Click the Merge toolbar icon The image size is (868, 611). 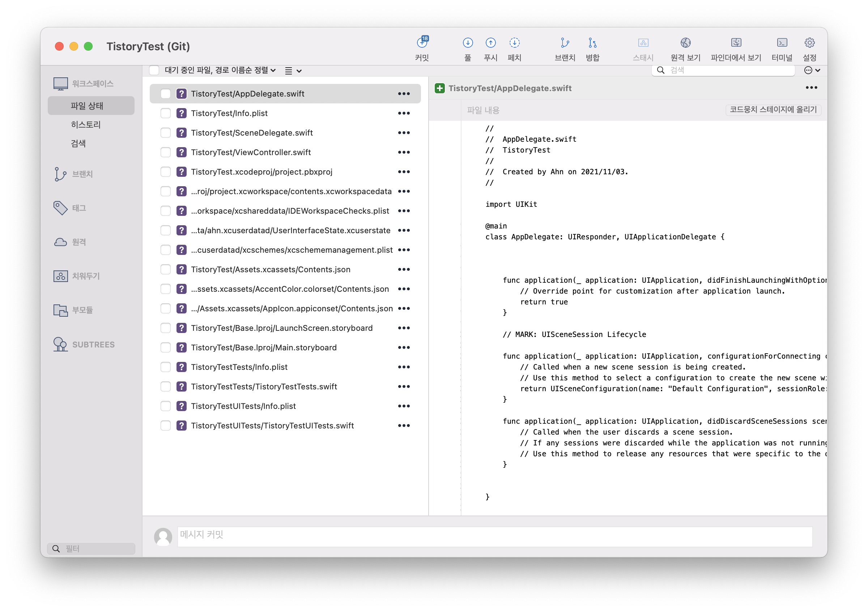(592, 43)
